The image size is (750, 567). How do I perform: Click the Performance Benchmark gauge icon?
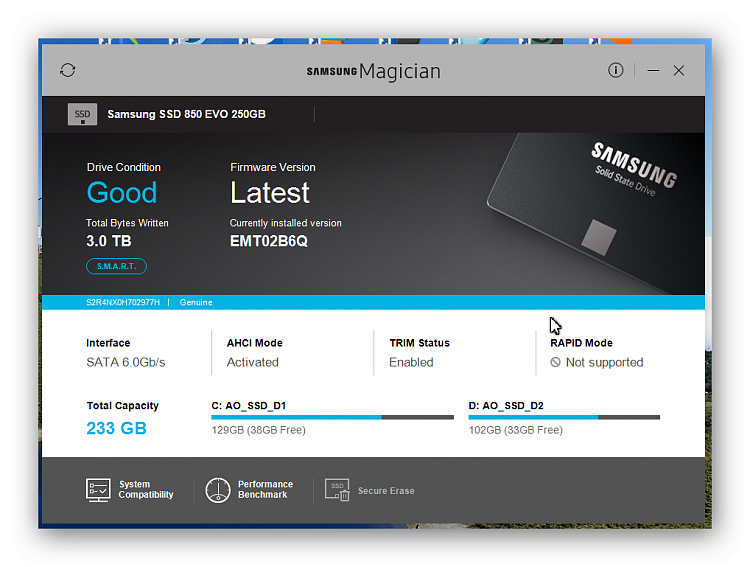point(218,490)
